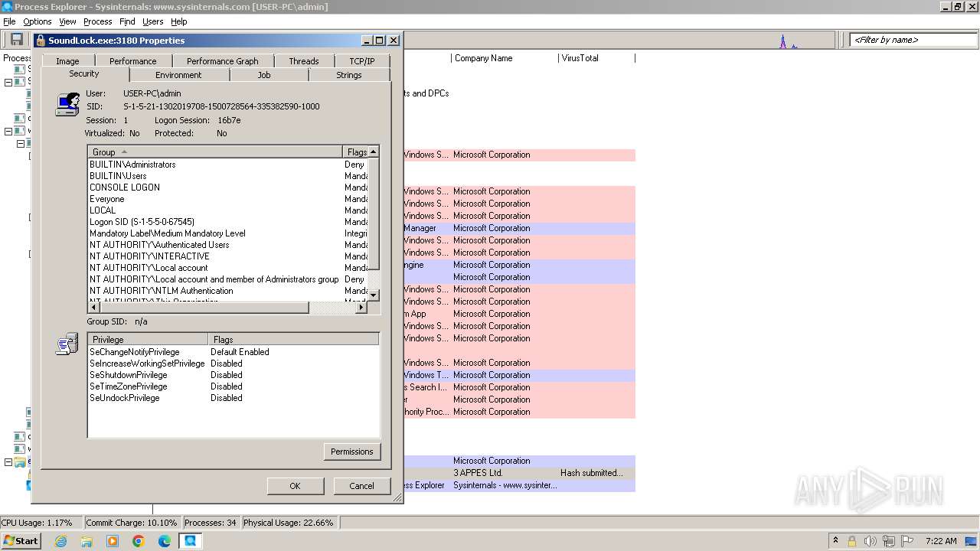980x551 pixels.
Task: Open the Help menu
Action: coord(178,21)
